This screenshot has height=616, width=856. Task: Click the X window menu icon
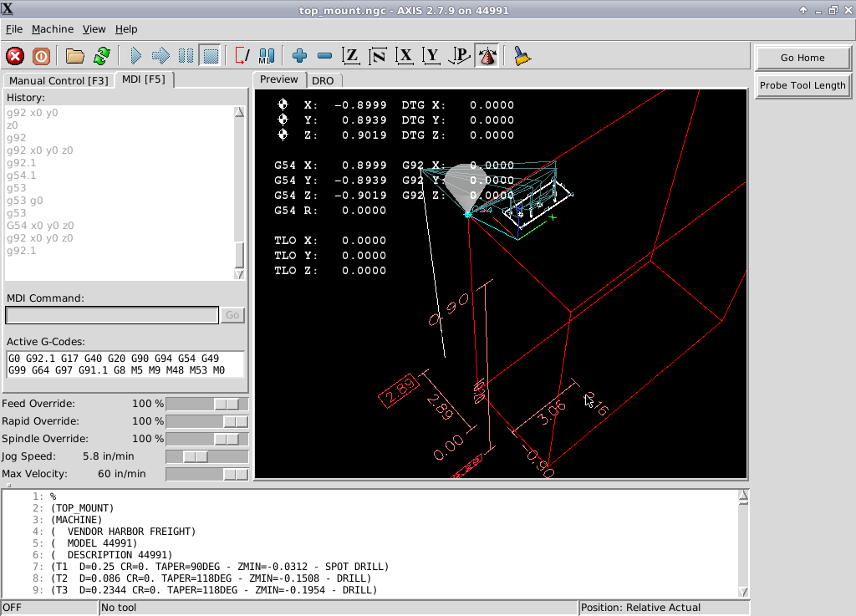tap(7, 9)
